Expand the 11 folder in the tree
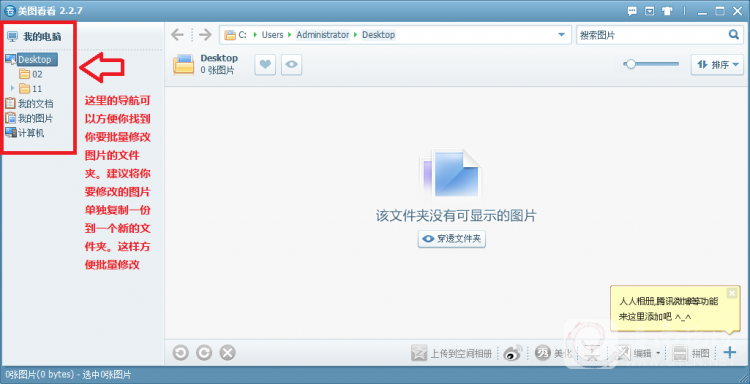This screenshot has height=384, width=750. (x=12, y=88)
